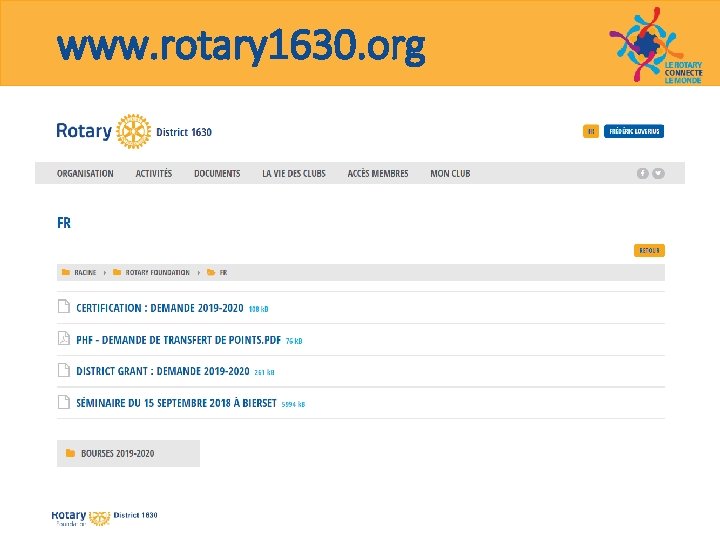Go to Racine in the breadcrumb
The image size is (720, 540).
click(x=85, y=272)
